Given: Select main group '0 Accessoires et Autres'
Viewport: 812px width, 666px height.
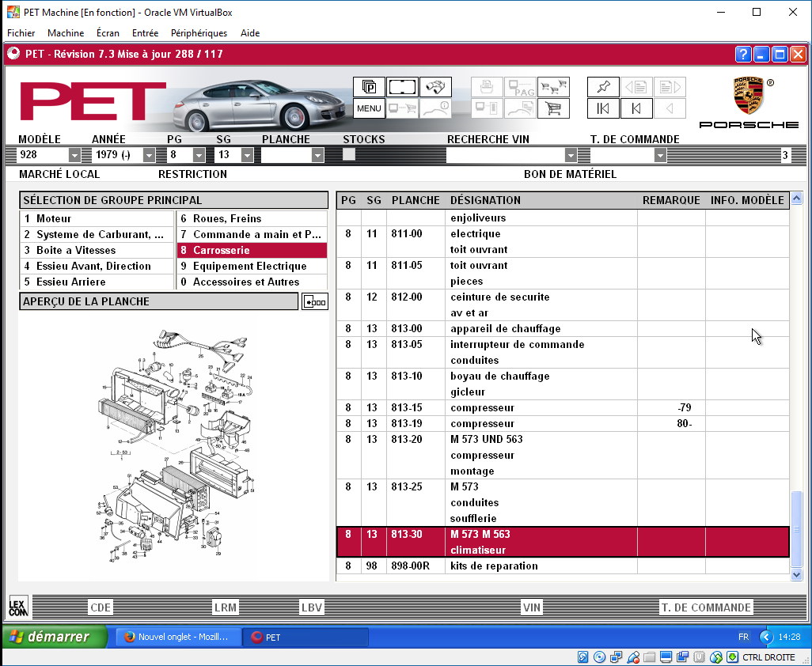Looking at the screenshot, I should [252, 282].
